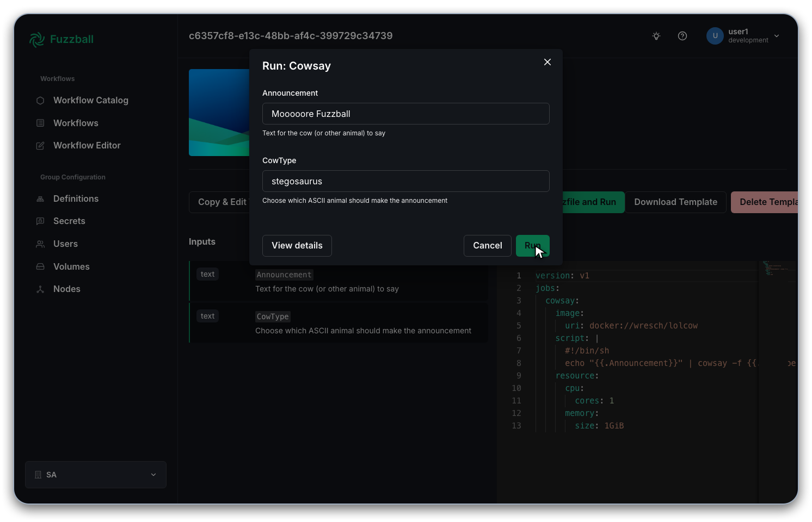This screenshot has height=522, width=812.
Task: Open help via question mark icon
Action: click(x=682, y=36)
